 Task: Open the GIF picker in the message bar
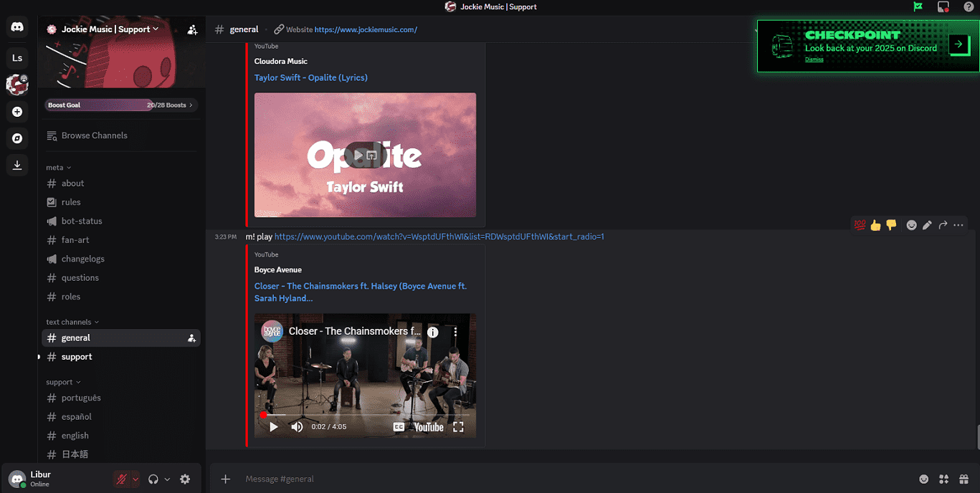(943, 479)
